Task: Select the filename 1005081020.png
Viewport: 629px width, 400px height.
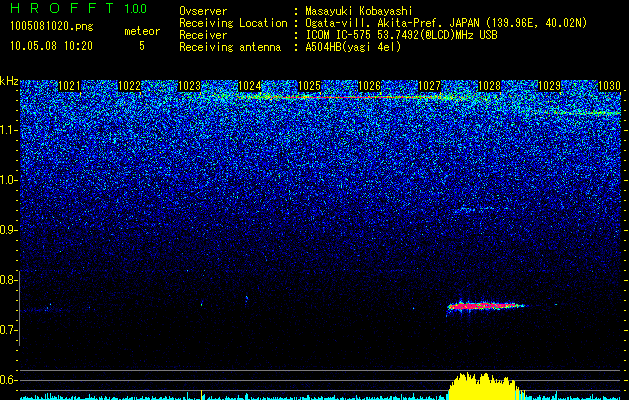Action: coord(52,26)
